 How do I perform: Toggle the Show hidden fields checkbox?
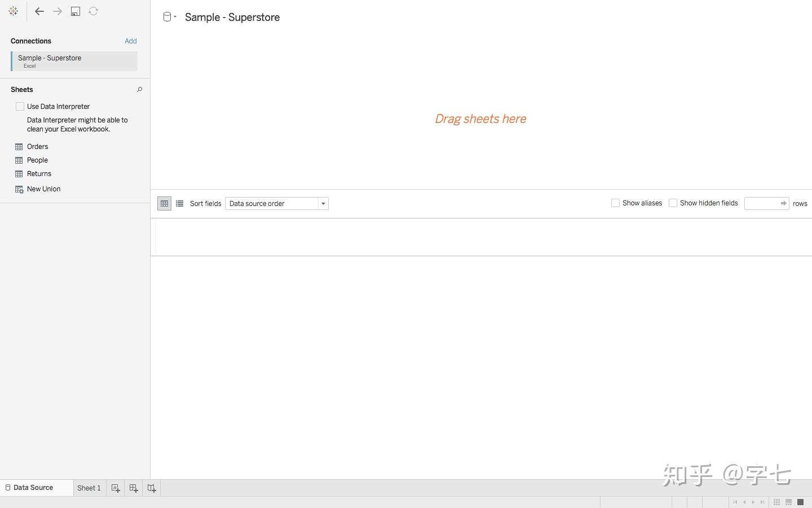pyautogui.click(x=673, y=203)
